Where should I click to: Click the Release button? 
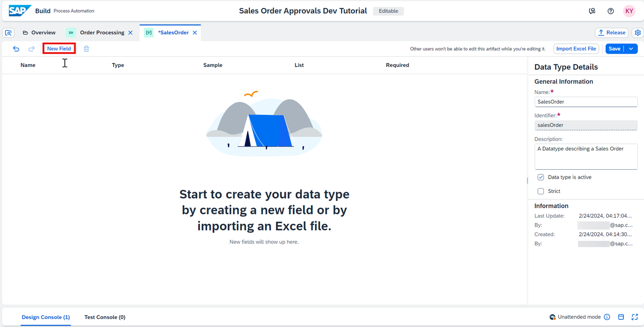[611, 33]
